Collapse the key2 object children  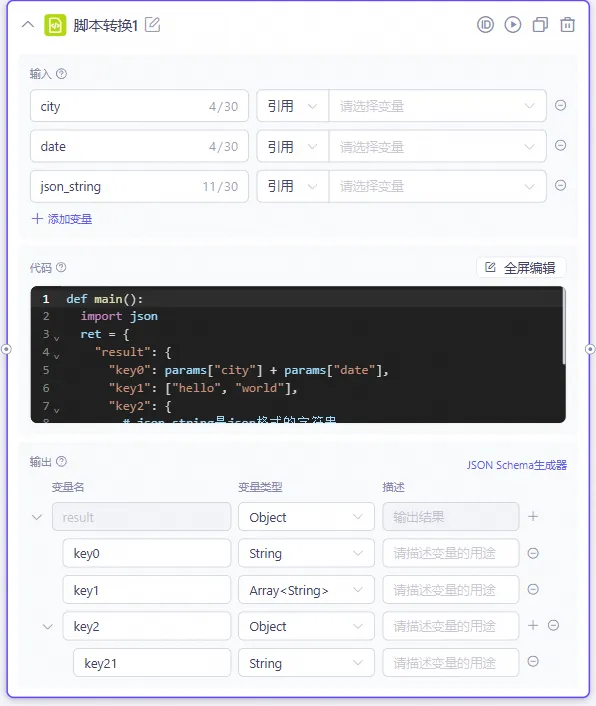tap(48, 626)
